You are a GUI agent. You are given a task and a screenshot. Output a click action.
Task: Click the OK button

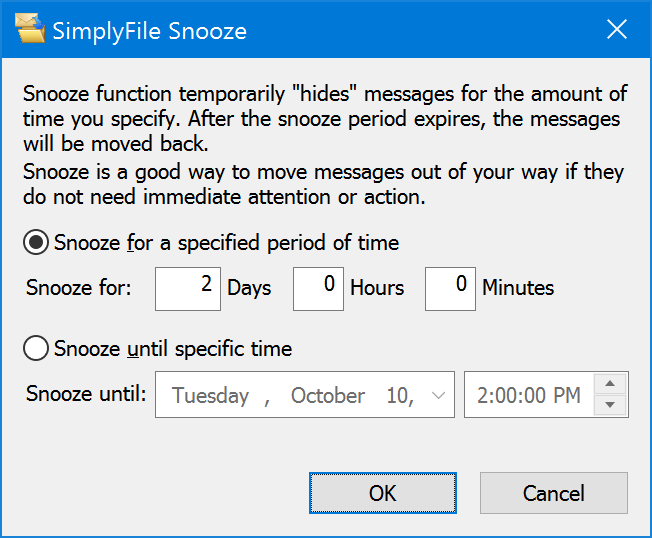coord(383,493)
